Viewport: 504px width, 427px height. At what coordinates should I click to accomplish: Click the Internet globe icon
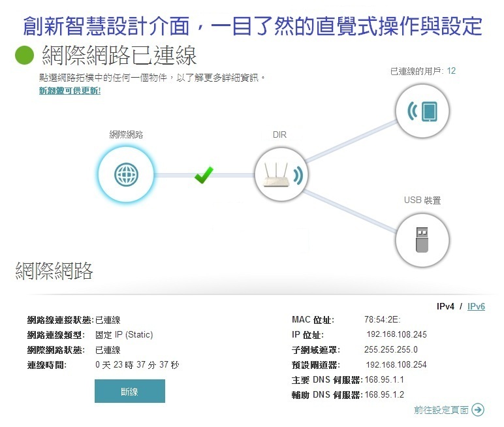coord(126,174)
